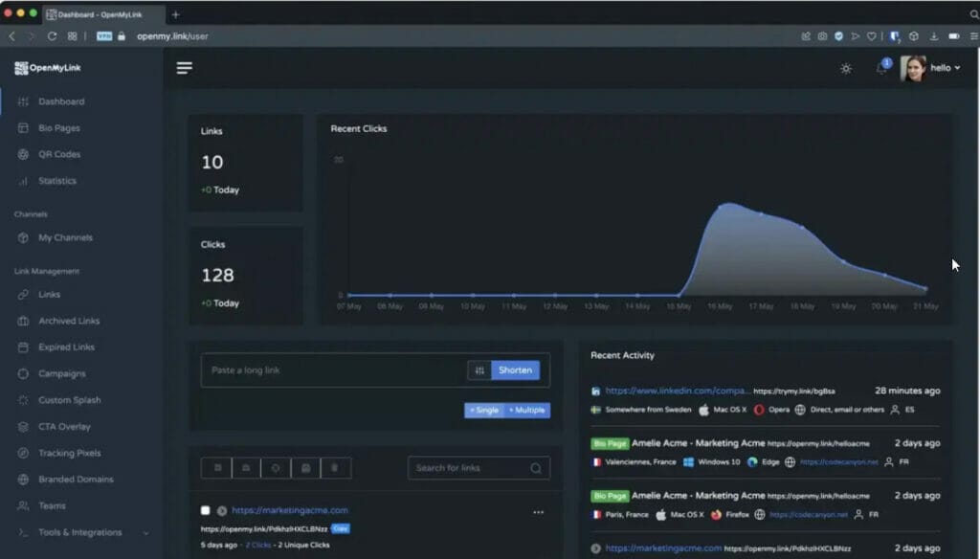Open the three-dot menu for marketingacme link
Image resolution: width=980 pixels, height=559 pixels.
[x=538, y=512]
